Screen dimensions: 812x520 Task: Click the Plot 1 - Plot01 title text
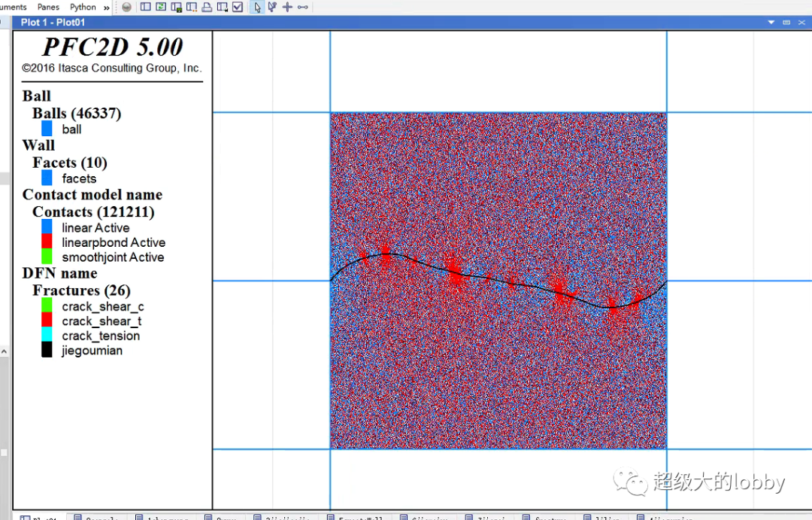pyautogui.click(x=53, y=23)
